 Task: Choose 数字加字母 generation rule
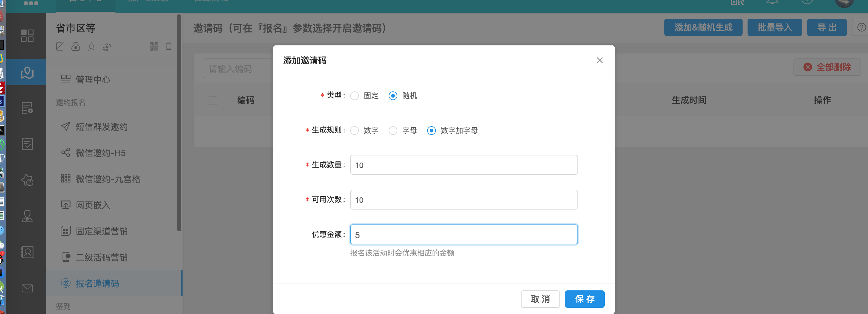(431, 131)
